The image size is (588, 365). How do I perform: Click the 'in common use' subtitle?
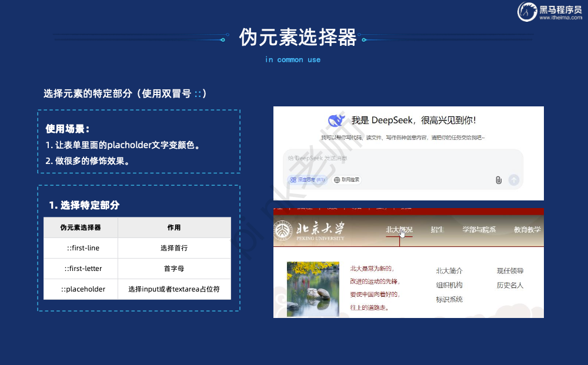pos(293,59)
